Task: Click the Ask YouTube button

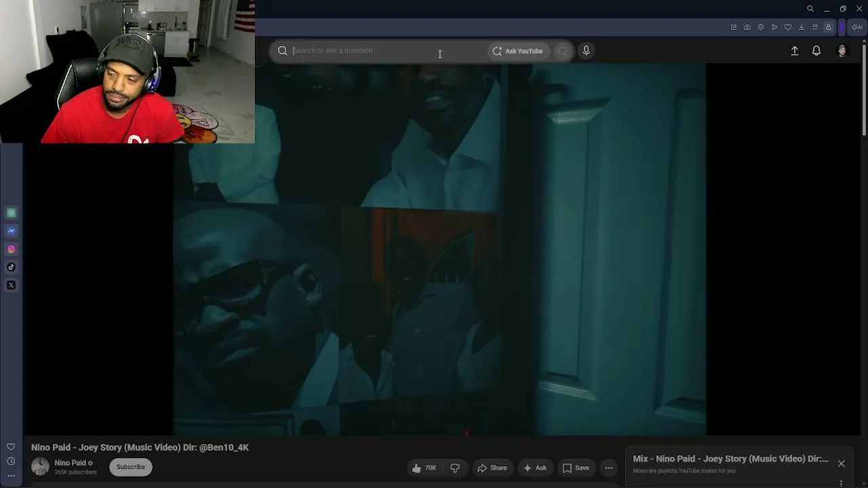Action: click(518, 51)
